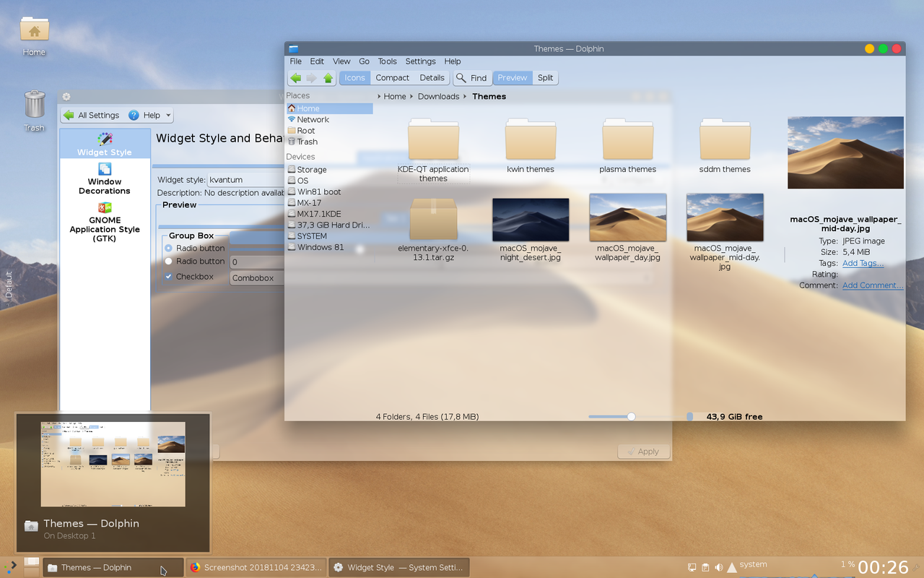Open Storage device in Devices list
This screenshot has height=578, width=924.
[x=329, y=170]
